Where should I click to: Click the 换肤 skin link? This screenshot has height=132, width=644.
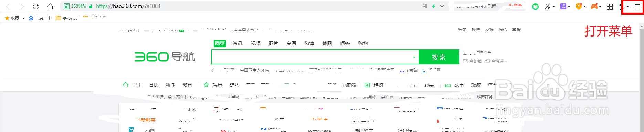pyautogui.click(x=476, y=30)
